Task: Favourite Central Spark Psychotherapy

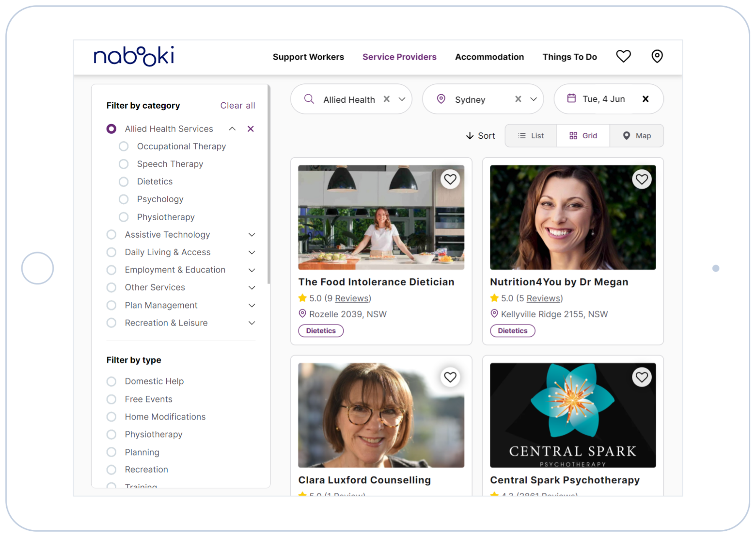Action: [642, 377]
